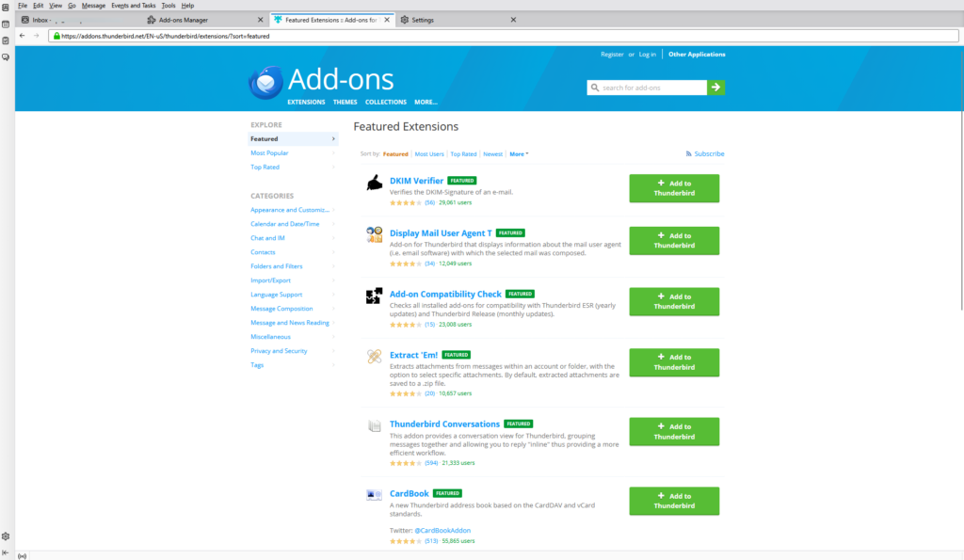The image size is (964, 560).
Task: Add Thunderbird Conversations to Thunderbird
Action: (x=674, y=431)
